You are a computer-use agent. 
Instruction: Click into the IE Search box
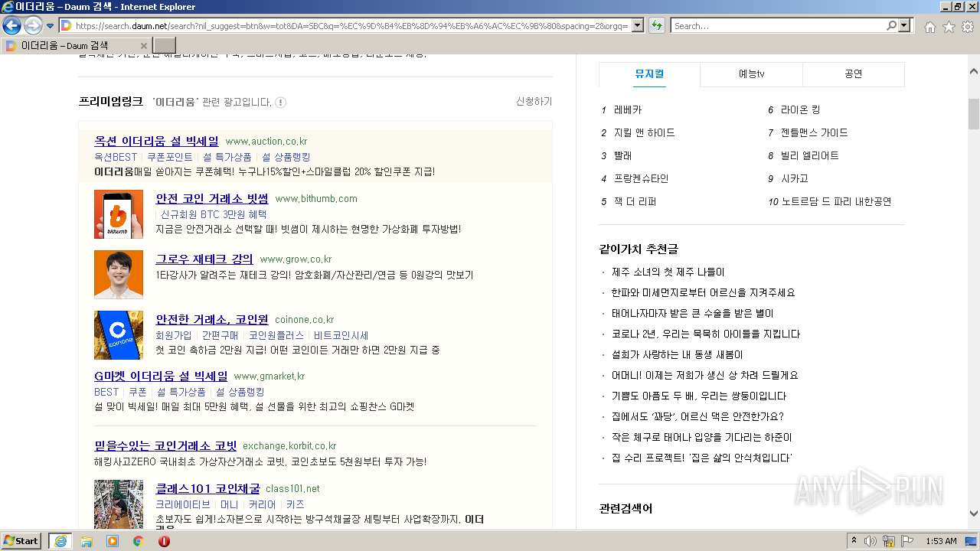[778, 26]
